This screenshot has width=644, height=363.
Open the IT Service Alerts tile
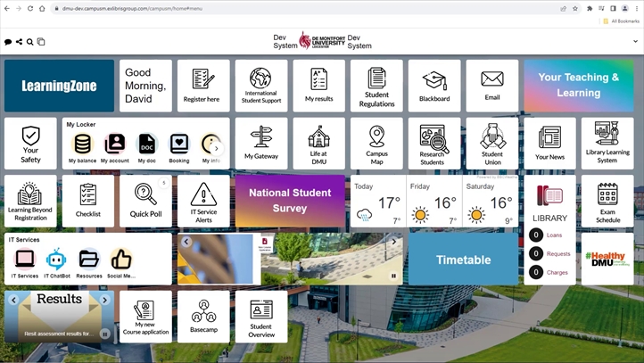[x=203, y=201]
